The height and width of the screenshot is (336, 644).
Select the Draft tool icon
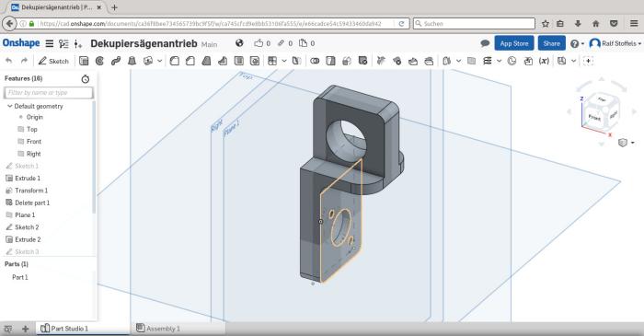click(x=206, y=61)
